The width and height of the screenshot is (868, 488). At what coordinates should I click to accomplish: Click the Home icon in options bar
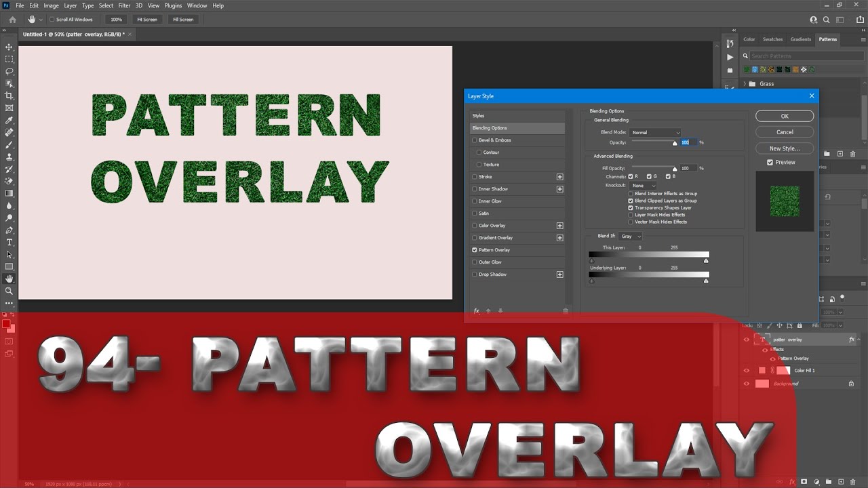pyautogui.click(x=12, y=20)
